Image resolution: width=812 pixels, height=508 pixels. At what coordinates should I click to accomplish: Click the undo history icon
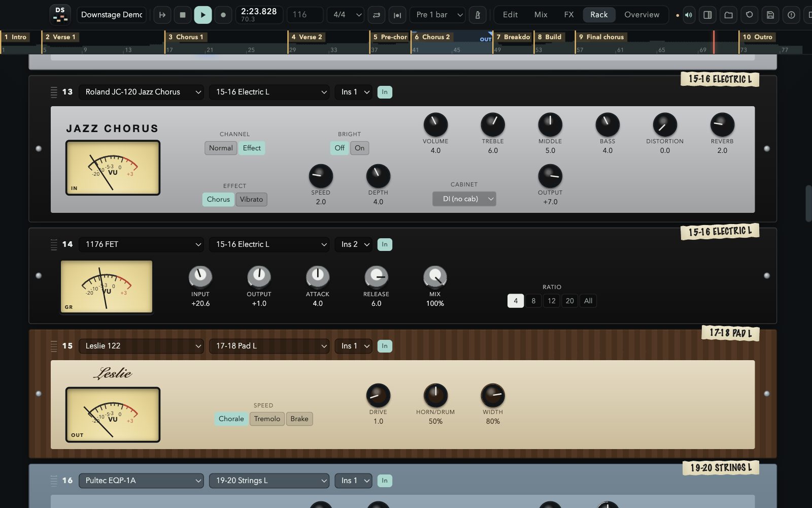(x=749, y=15)
